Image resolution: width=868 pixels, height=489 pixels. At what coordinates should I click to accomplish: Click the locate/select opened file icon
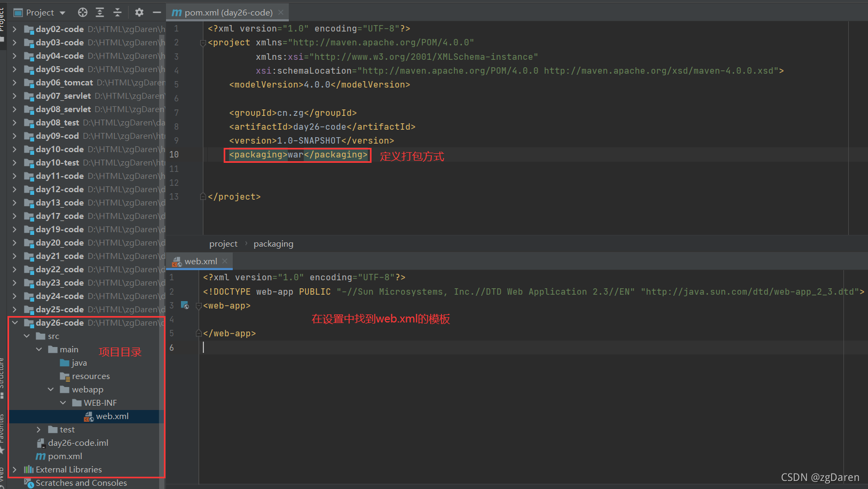[x=82, y=12]
